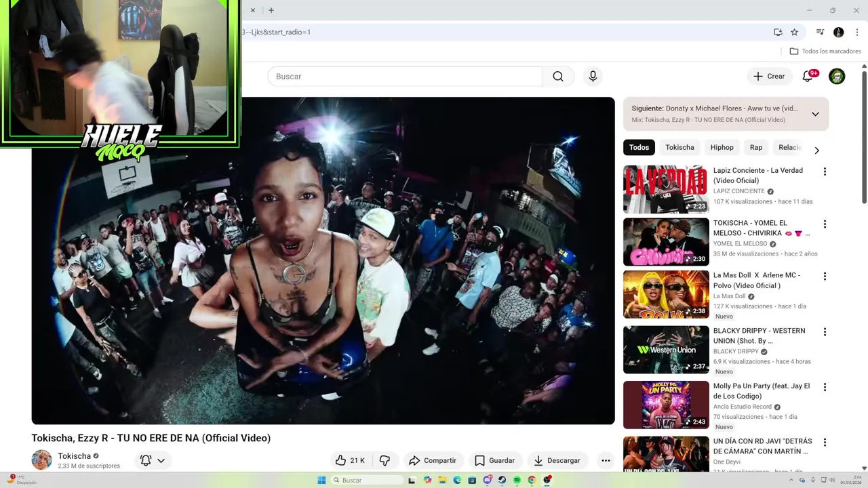Like the video (21 K thumbs up)

(351, 460)
